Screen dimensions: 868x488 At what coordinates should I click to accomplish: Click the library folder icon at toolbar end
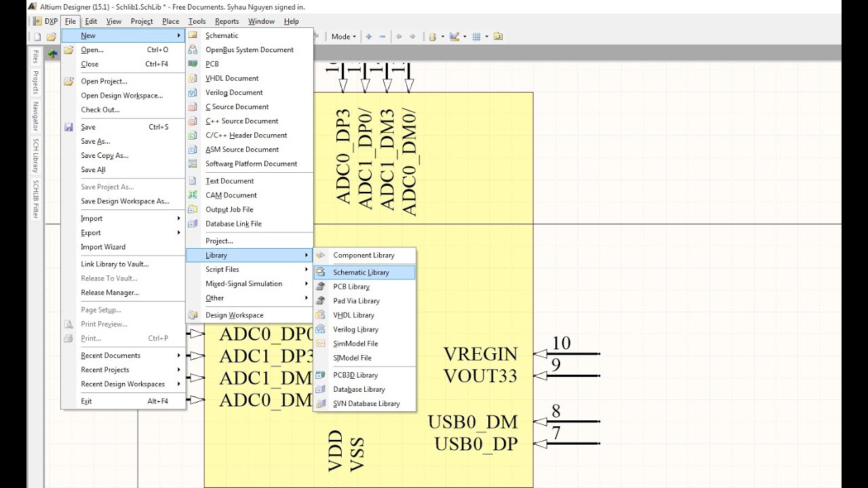498,37
